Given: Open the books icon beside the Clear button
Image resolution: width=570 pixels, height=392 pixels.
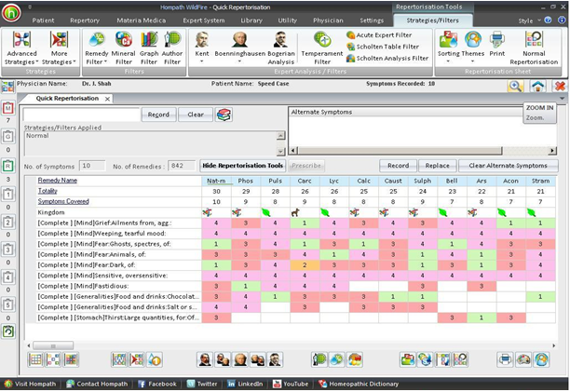Looking at the screenshot, I should [x=224, y=115].
